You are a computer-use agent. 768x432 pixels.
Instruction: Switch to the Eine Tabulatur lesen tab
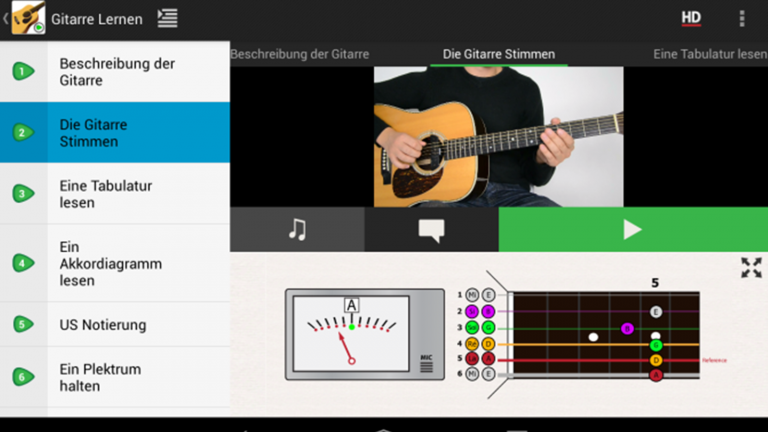(x=709, y=54)
